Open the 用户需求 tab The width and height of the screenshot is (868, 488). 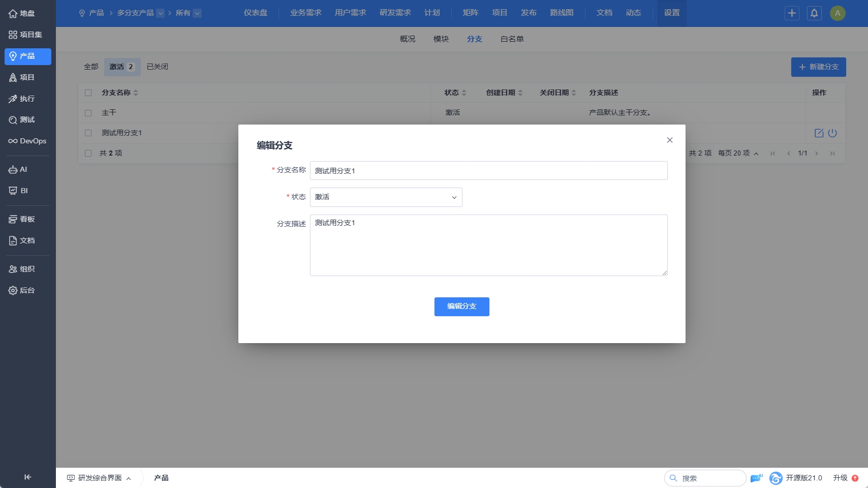tap(351, 13)
